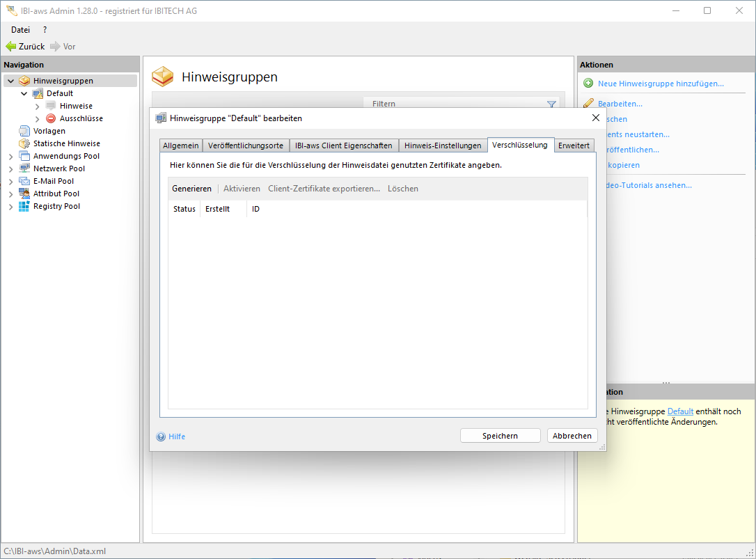756x559 pixels.
Task: Open the Datei menu
Action: [x=20, y=29]
